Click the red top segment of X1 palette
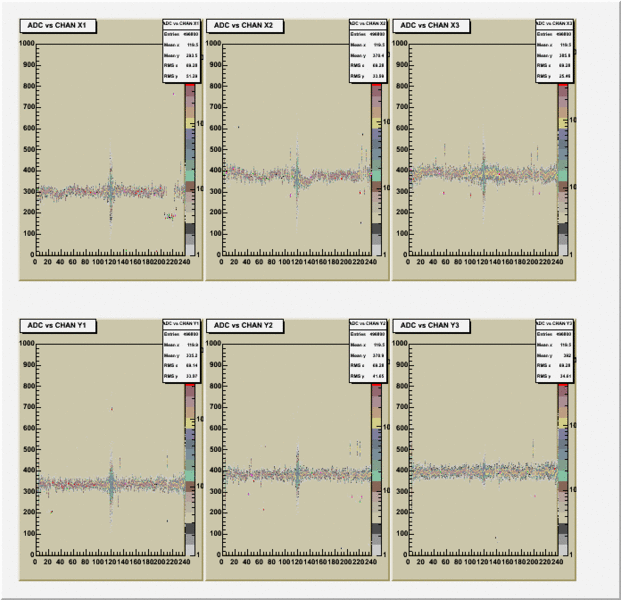This screenshot has height=600, width=621. coord(190,85)
